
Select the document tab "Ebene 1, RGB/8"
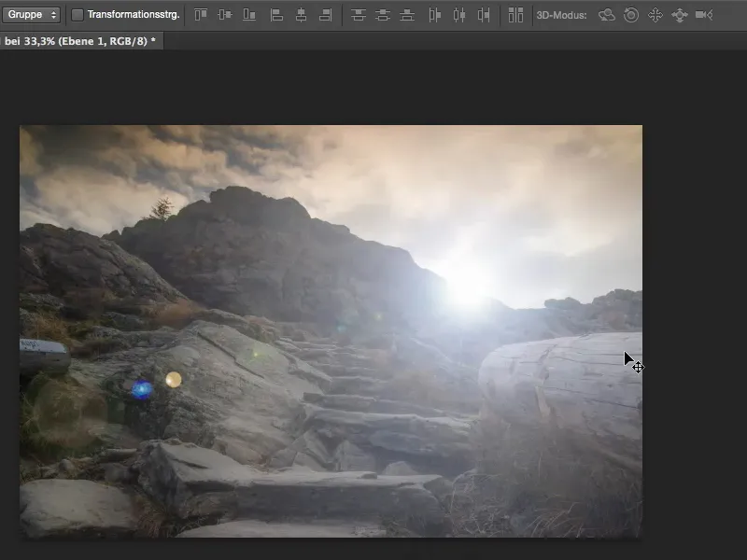(79, 42)
